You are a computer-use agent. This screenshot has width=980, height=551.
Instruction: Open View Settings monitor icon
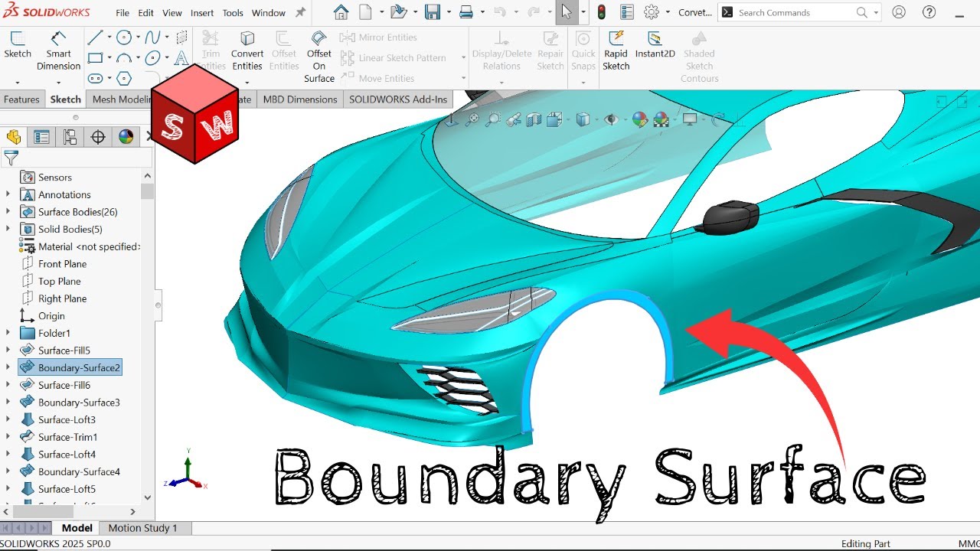(x=690, y=119)
